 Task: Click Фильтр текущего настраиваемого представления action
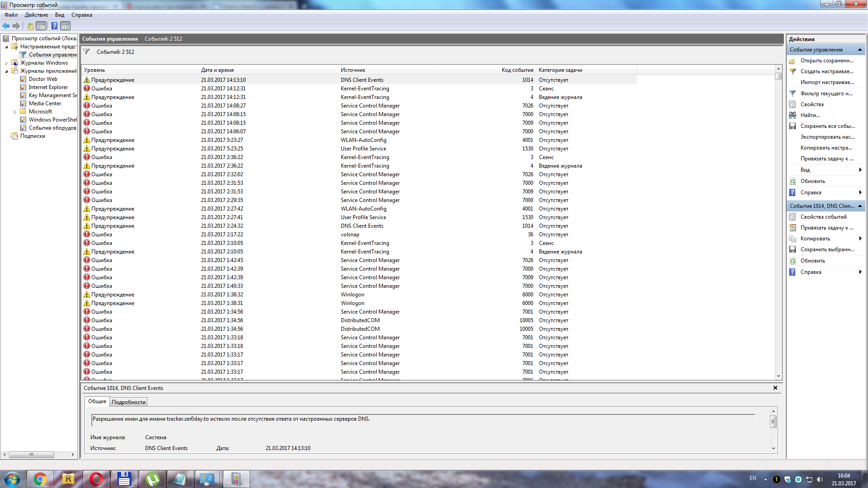pos(826,94)
